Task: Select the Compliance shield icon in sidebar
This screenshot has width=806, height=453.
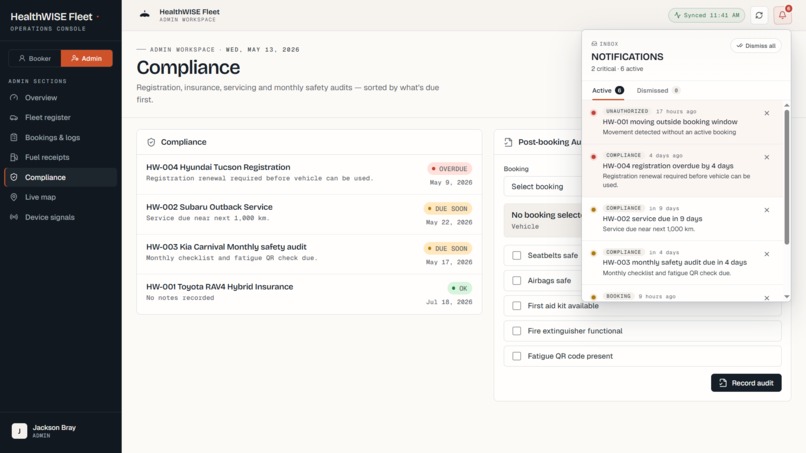Action: 14,177
